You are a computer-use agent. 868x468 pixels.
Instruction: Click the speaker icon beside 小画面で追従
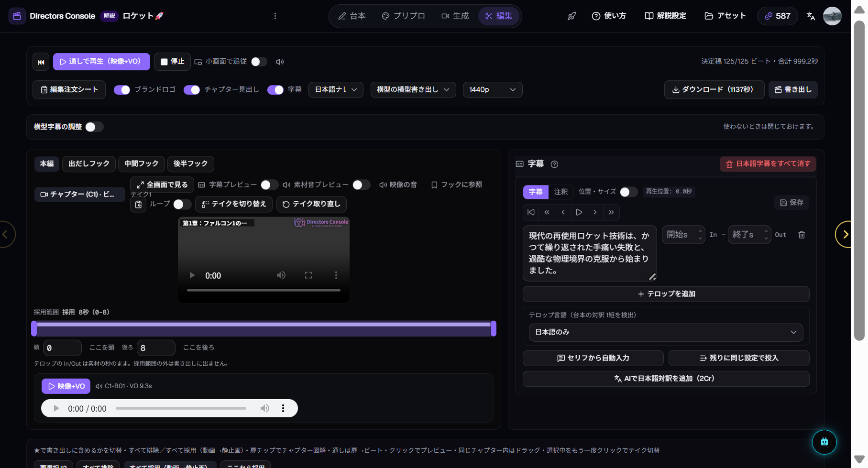(x=280, y=62)
